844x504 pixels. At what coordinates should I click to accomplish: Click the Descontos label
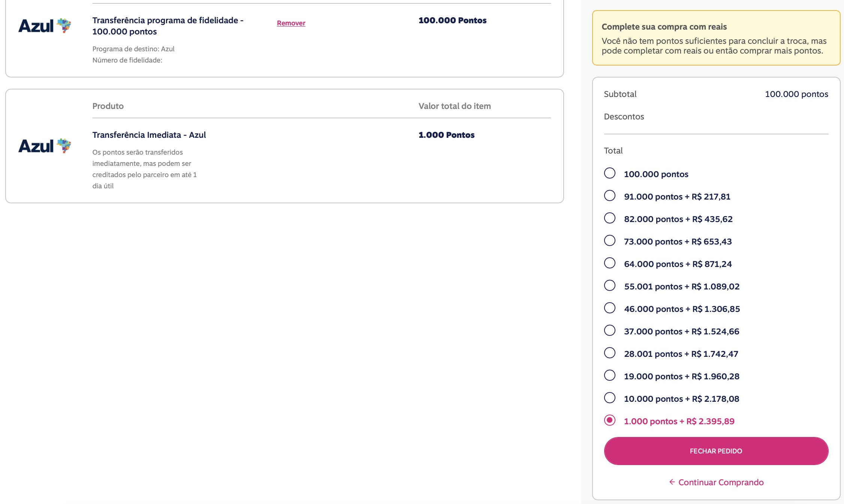coord(624,116)
